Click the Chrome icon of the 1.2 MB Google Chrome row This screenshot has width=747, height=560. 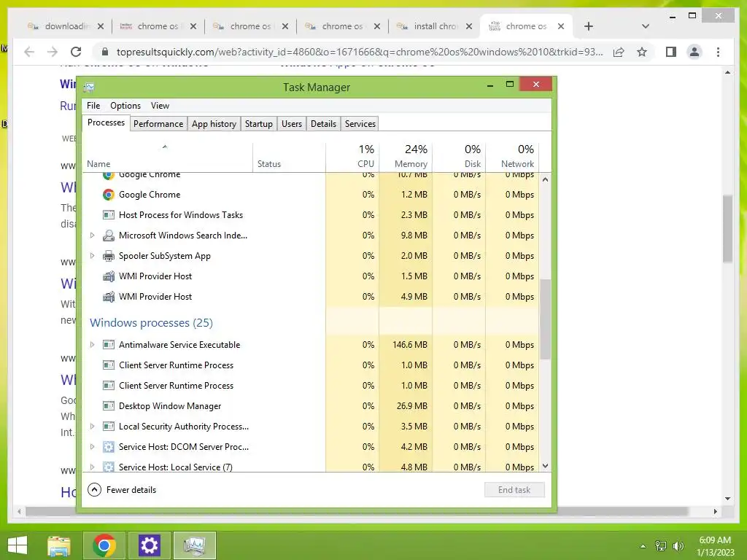point(109,194)
